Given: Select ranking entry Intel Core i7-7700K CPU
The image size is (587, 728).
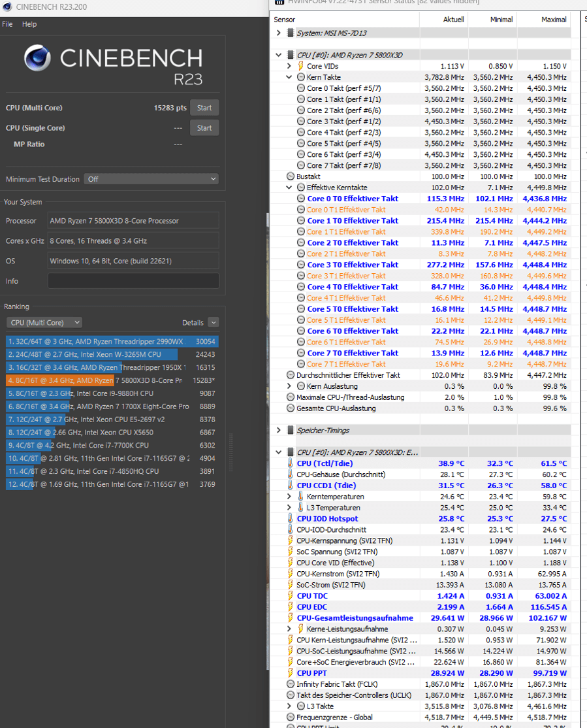Looking at the screenshot, I should (112, 446).
